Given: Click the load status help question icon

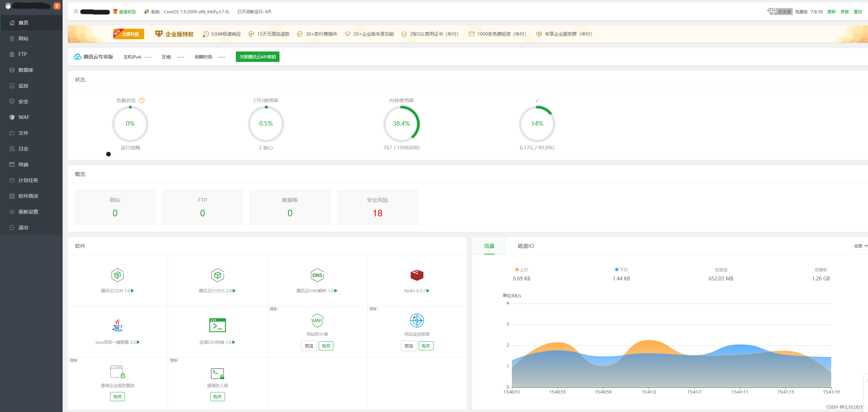Looking at the screenshot, I should pos(142,100).
